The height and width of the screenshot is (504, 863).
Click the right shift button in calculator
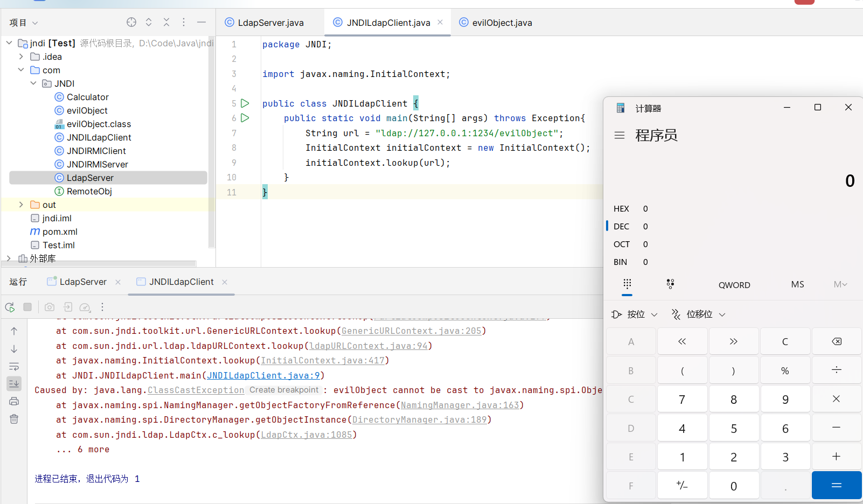pyautogui.click(x=734, y=341)
